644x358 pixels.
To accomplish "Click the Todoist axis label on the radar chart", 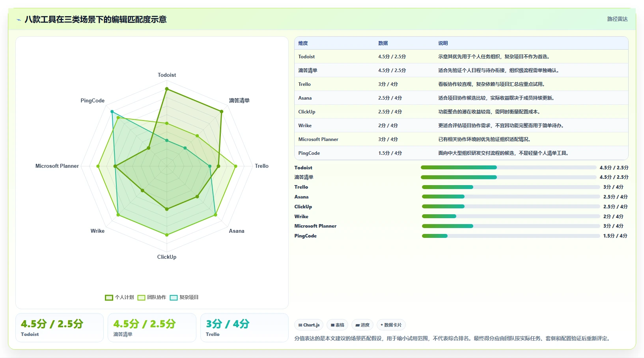I will click(x=167, y=75).
